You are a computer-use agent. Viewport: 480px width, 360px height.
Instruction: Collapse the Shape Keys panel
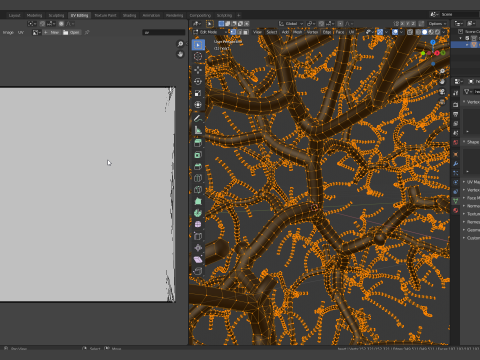(x=471, y=142)
